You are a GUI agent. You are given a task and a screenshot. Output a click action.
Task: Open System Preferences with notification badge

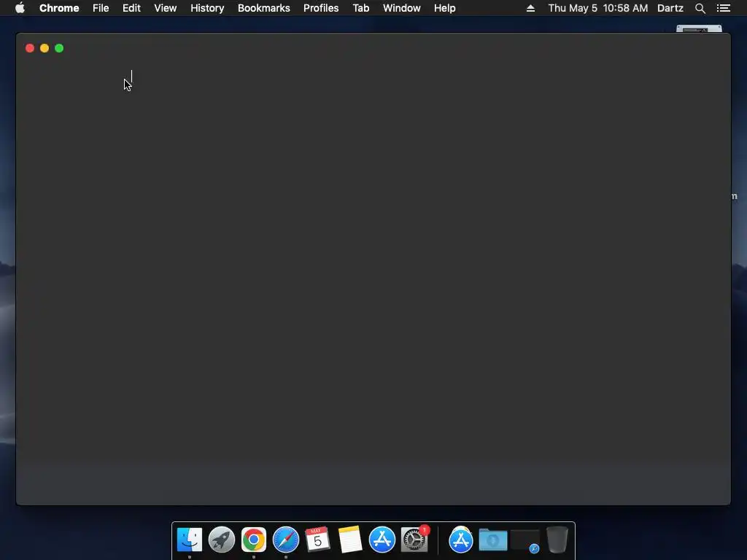pyautogui.click(x=414, y=540)
